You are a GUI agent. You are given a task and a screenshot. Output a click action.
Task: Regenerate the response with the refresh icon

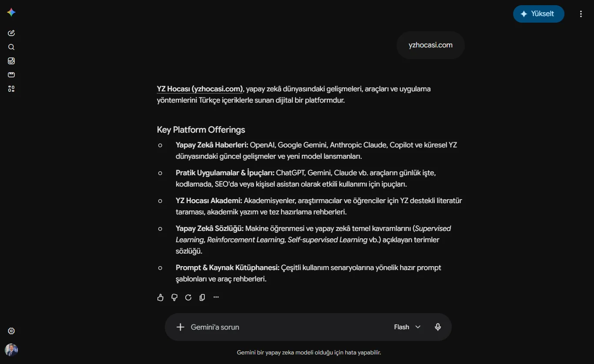188,297
